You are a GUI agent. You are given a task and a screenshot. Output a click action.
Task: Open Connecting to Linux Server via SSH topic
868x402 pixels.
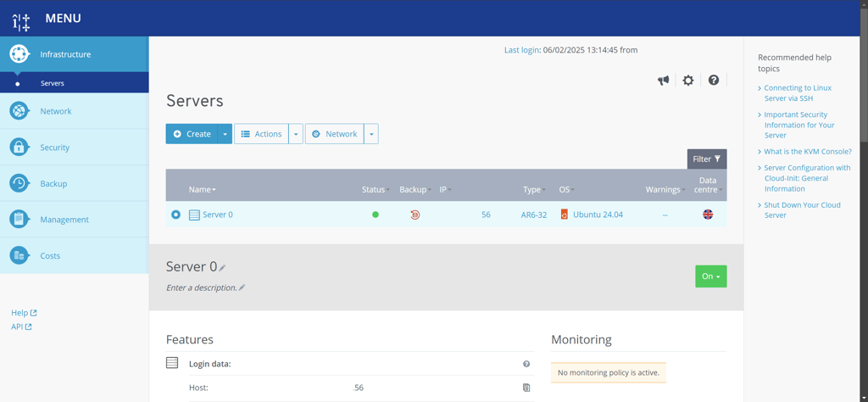[x=798, y=93]
